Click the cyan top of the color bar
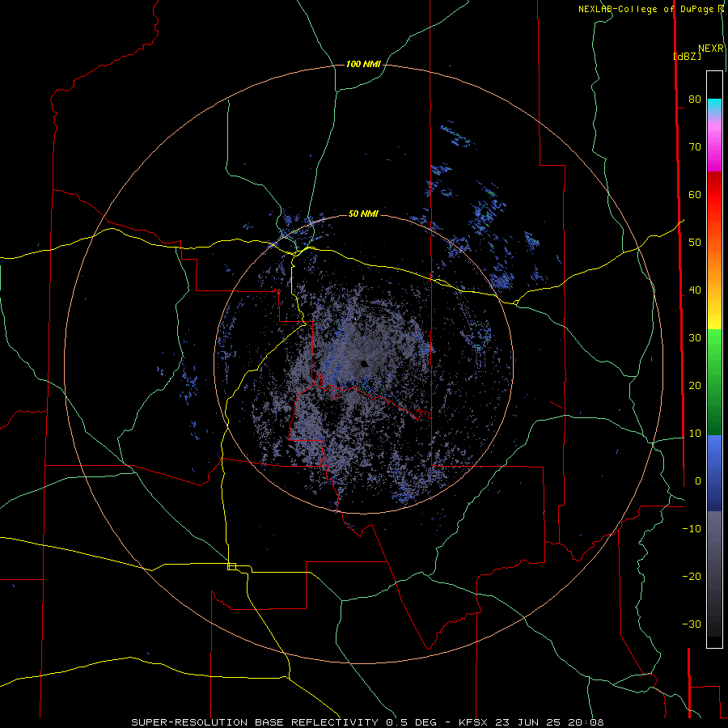 714,106
